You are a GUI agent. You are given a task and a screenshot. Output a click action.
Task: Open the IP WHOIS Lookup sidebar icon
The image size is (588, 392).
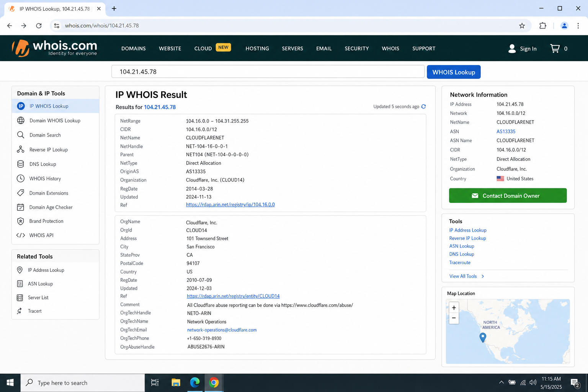click(x=21, y=106)
